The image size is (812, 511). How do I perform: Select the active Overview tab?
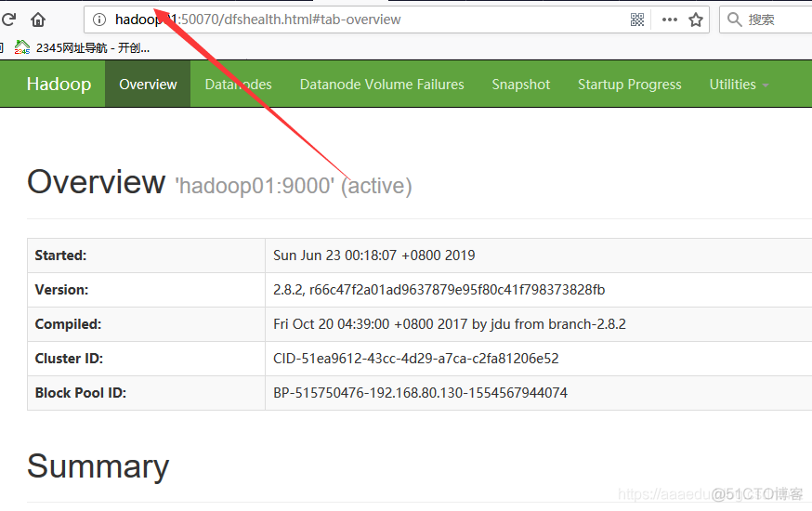[148, 85]
